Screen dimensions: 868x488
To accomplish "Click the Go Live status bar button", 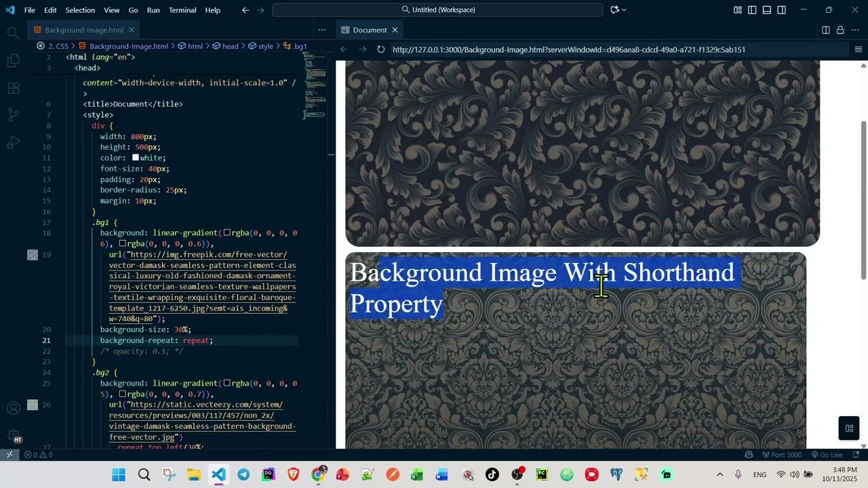I will [827, 455].
